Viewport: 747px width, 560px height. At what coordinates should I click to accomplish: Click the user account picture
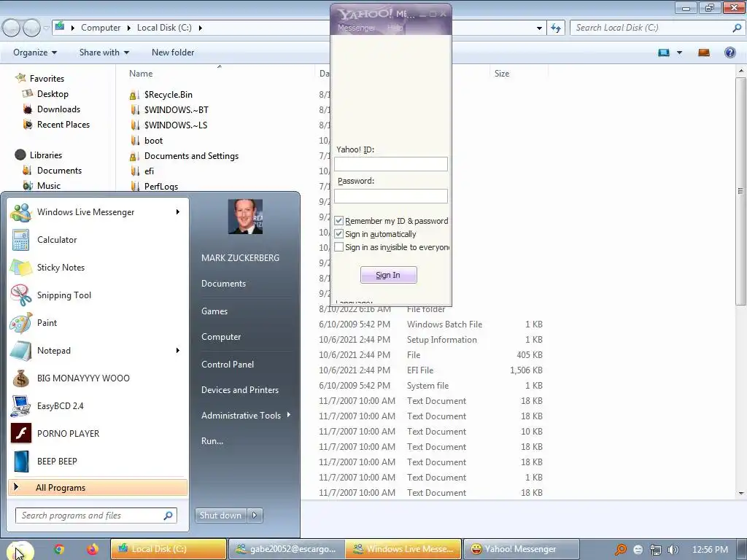click(x=245, y=217)
